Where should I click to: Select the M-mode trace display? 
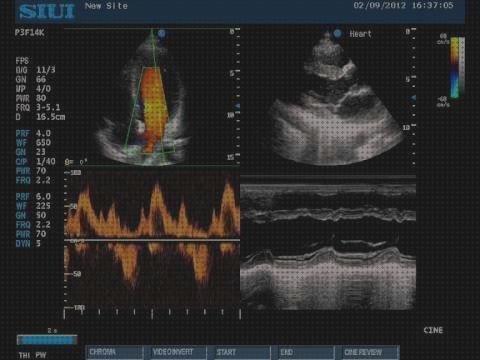pyautogui.click(x=328, y=242)
